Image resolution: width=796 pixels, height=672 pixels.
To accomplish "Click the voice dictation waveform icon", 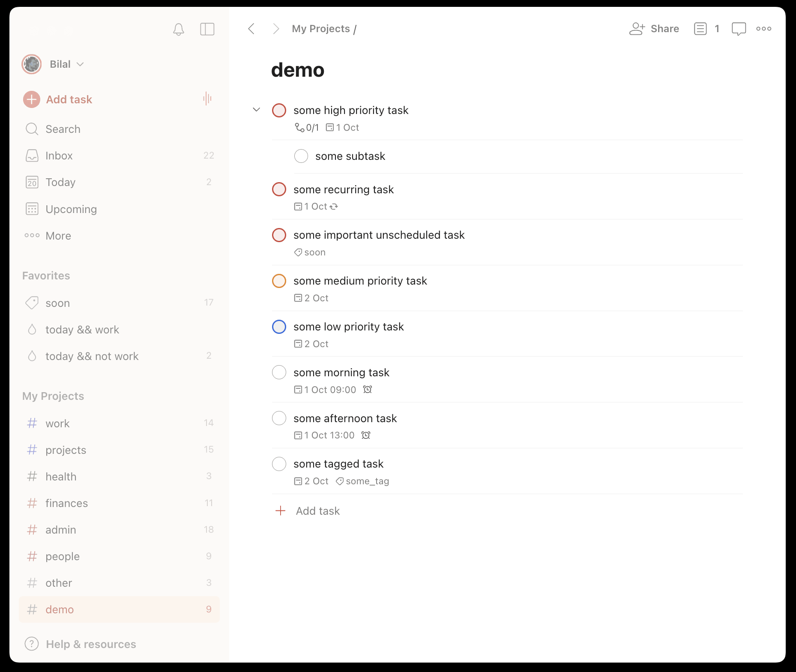I will [207, 99].
